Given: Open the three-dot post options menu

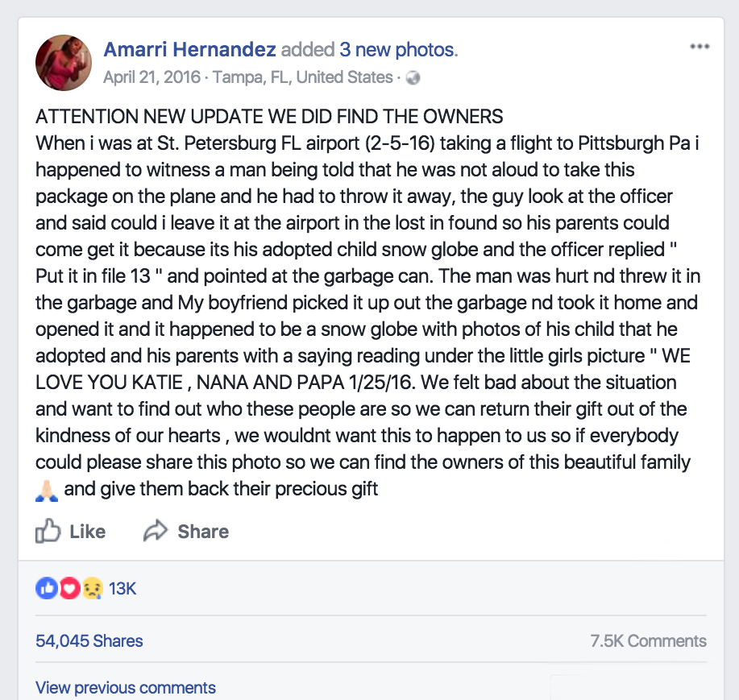Looking at the screenshot, I should click(699, 47).
